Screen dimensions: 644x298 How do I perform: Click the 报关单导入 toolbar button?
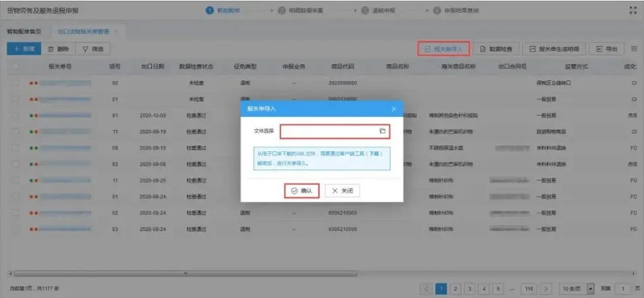click(x=443, y=49)
